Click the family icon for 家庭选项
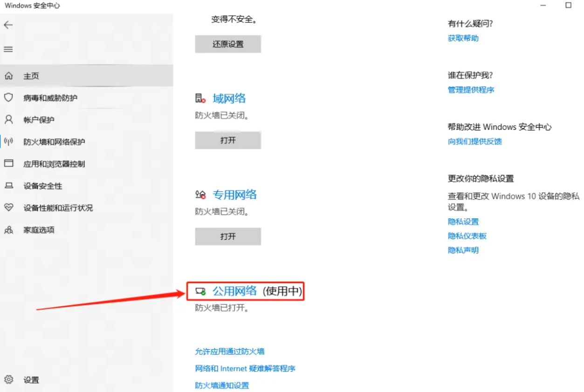584x392 pixels. point(8,230)
